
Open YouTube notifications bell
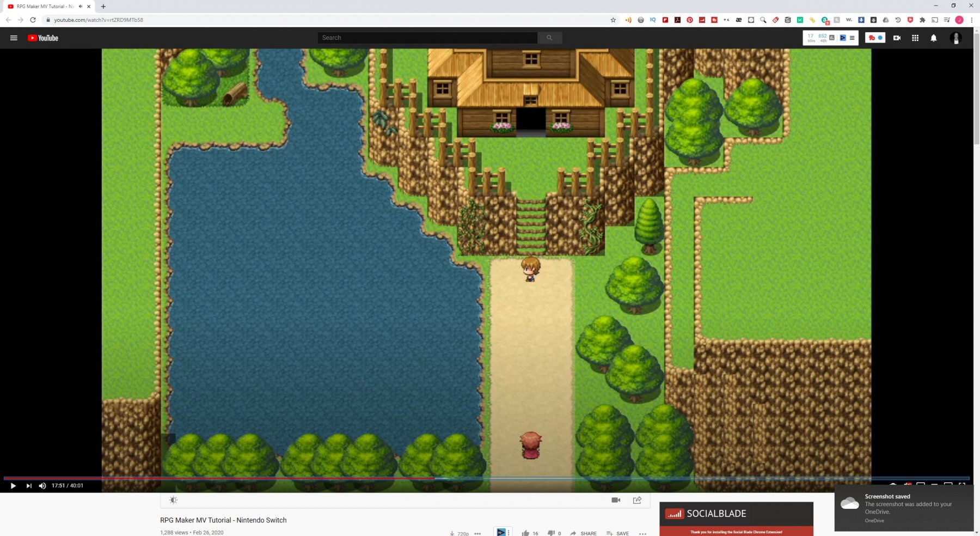click(934, 38)
